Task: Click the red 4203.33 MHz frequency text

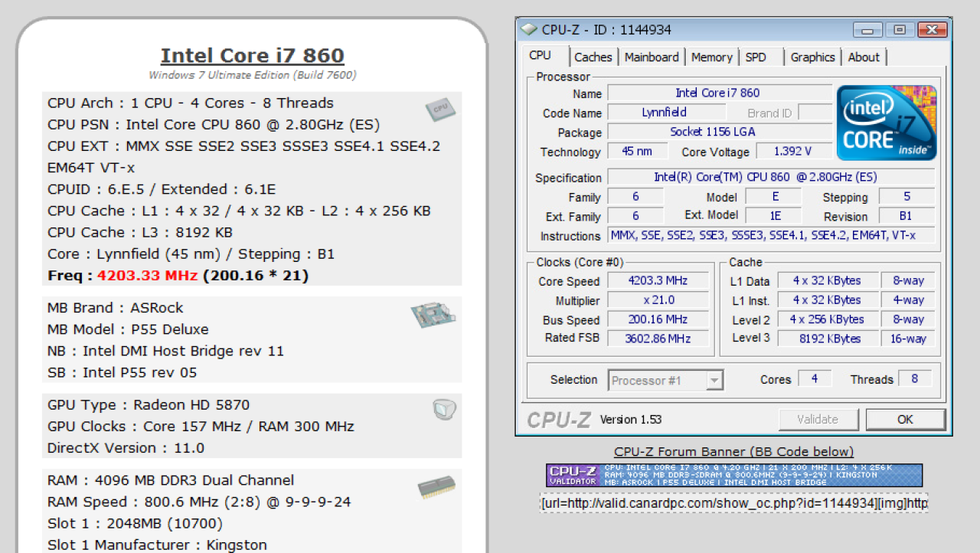Action: pos(147,276)
